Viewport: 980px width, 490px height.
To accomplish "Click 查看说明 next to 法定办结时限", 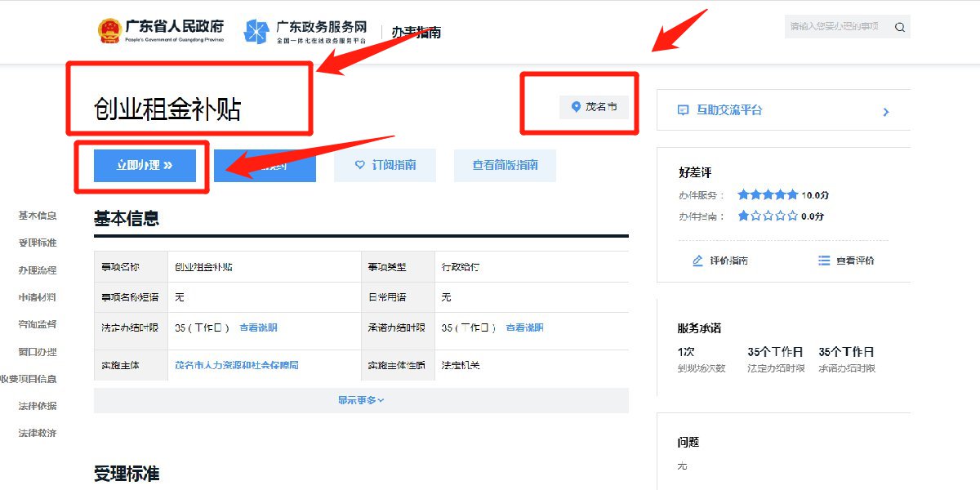I will pyautogui.click(x=258, y=327).
